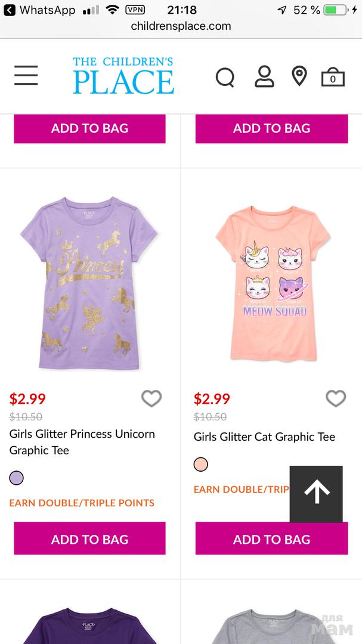
Task: Open the shopping bag icon
Action: tap(333, 78)
